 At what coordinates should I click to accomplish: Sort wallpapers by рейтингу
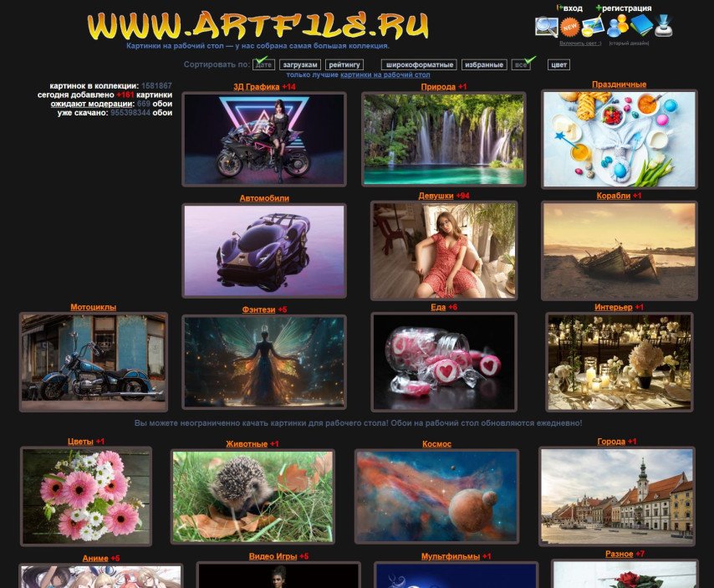click(x=344, y=64)
